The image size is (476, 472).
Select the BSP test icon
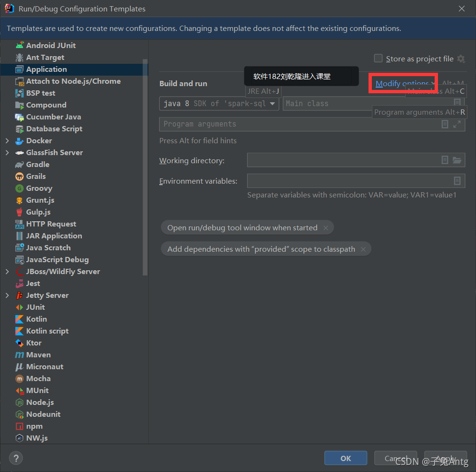pos(19,93)
